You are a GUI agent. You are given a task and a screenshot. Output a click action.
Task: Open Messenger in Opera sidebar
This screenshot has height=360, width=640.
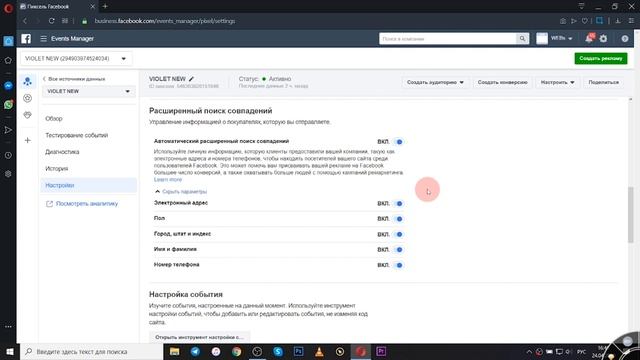pyautogui.click(x=8, y=86)
